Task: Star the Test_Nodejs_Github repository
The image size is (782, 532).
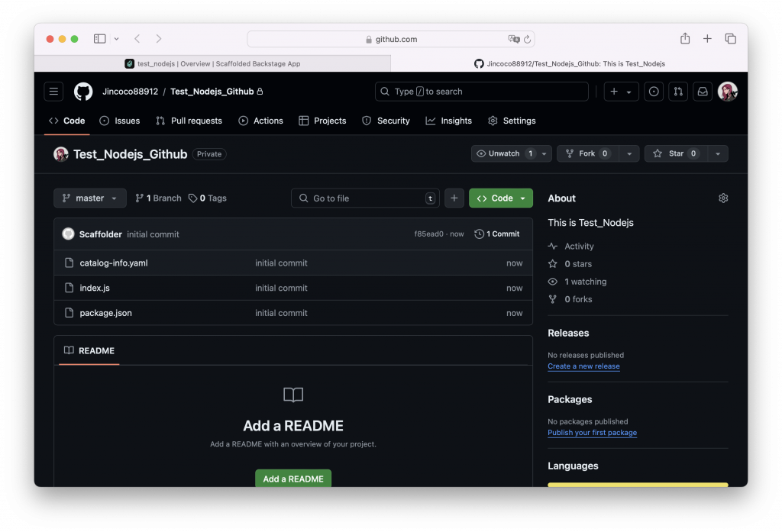Action: (676, 154)
